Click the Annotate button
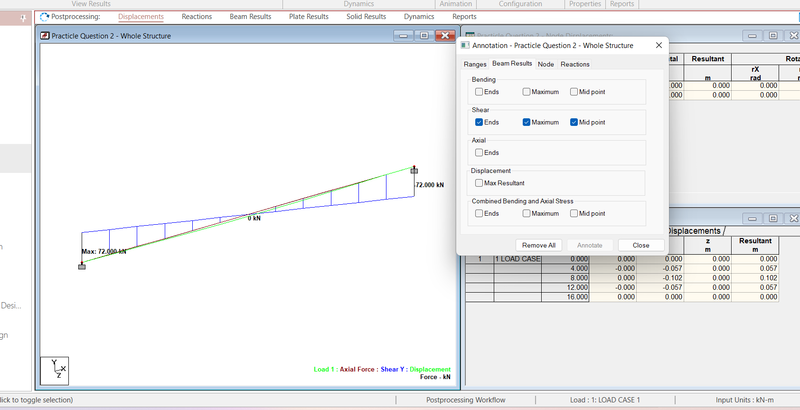The width and height of the screenshot is (800, 410). [x=590, y=245]
